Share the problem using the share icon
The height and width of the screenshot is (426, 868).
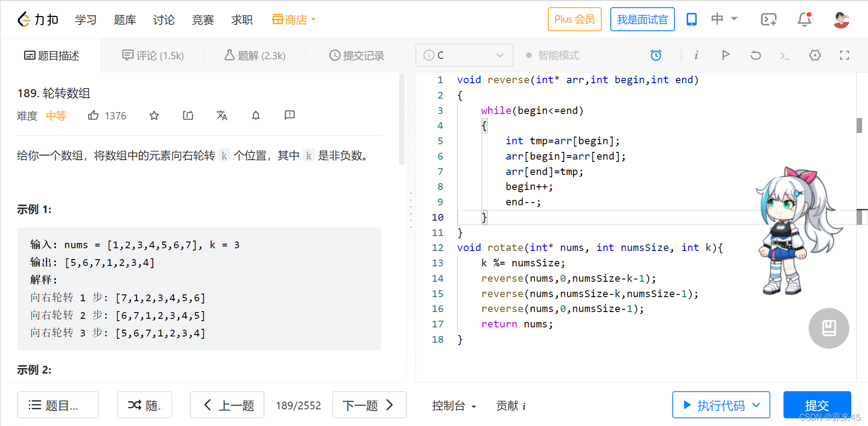188,115
